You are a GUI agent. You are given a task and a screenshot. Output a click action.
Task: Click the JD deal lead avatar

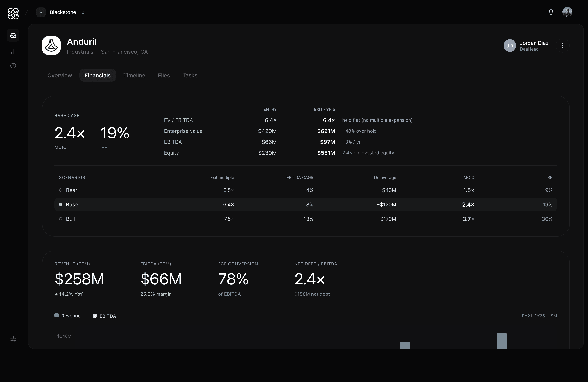point(510,46)
